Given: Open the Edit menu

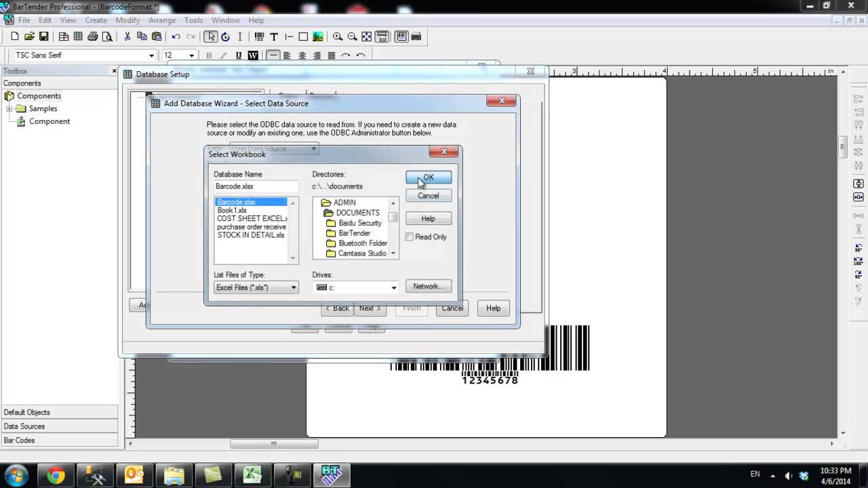Looking at the screenshot, I should [45, 20].
